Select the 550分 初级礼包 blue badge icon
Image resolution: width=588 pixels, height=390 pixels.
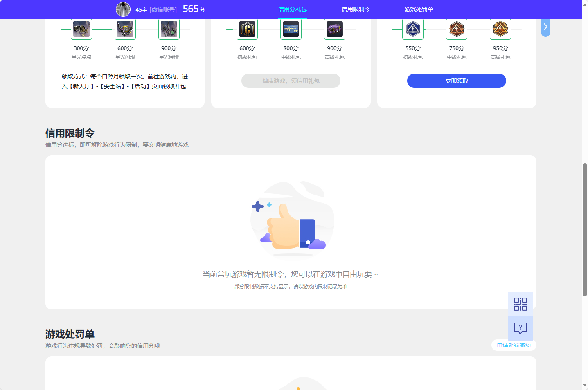413,29
